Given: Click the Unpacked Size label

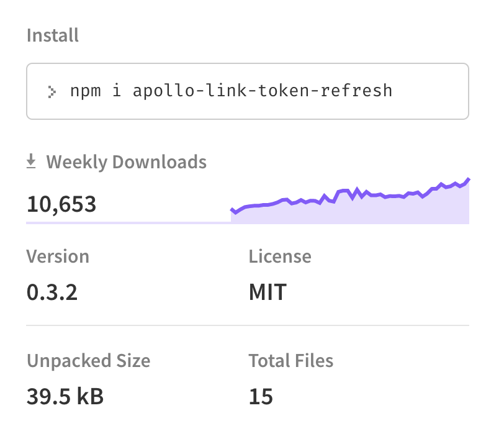Looking at the screenshot, I should pyautogui.click(x=89, y=361).
